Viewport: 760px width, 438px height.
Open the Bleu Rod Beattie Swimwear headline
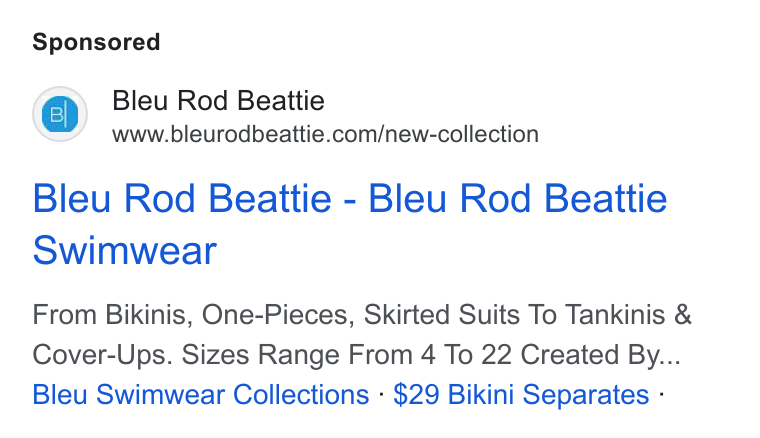point(350,224)
